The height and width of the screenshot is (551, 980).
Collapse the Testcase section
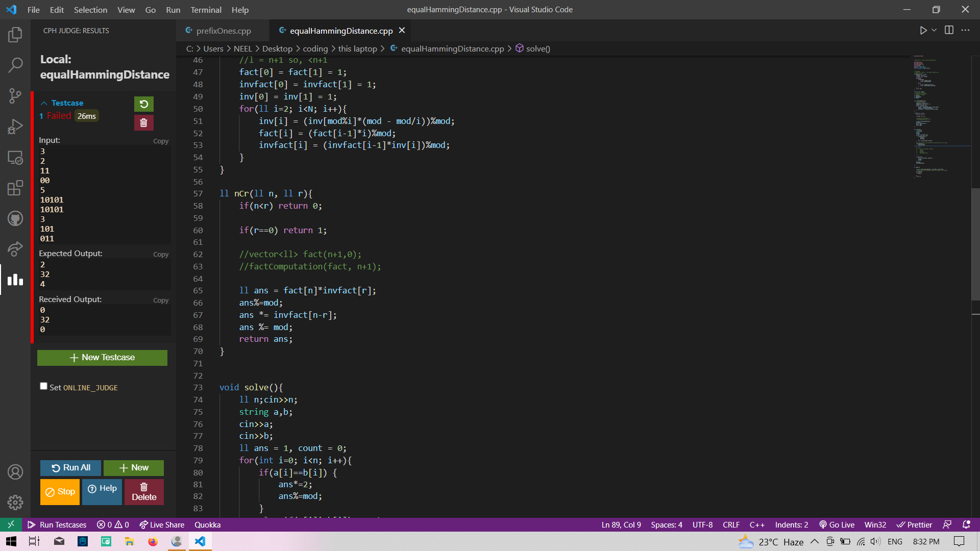[x=45, y=103]
